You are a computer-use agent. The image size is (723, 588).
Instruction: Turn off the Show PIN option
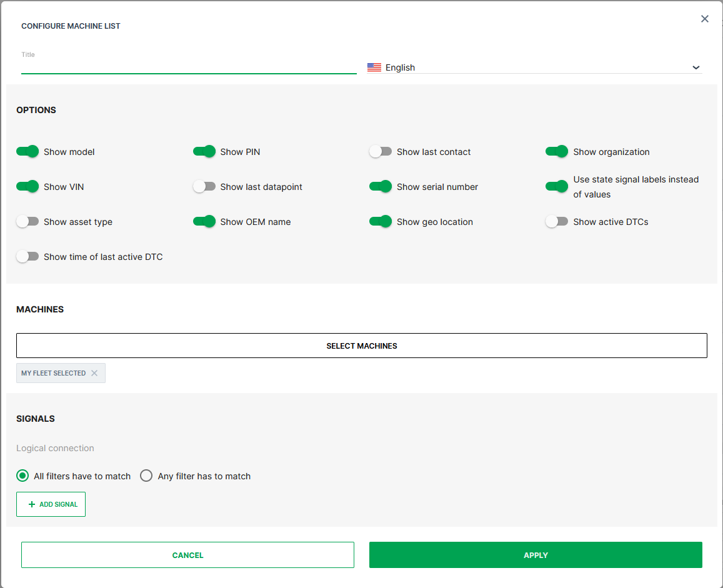[204, 151]
